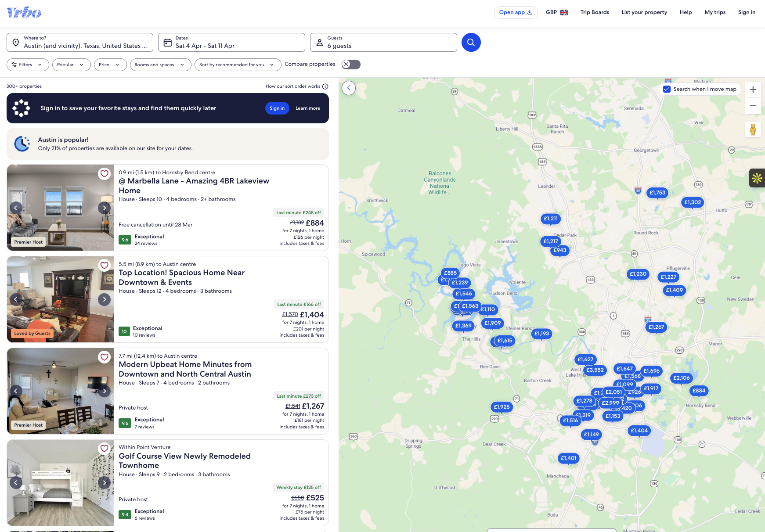Uncheck Search when I move map
The height and width of the screenshot is (532, 765).
pos(667,89)
